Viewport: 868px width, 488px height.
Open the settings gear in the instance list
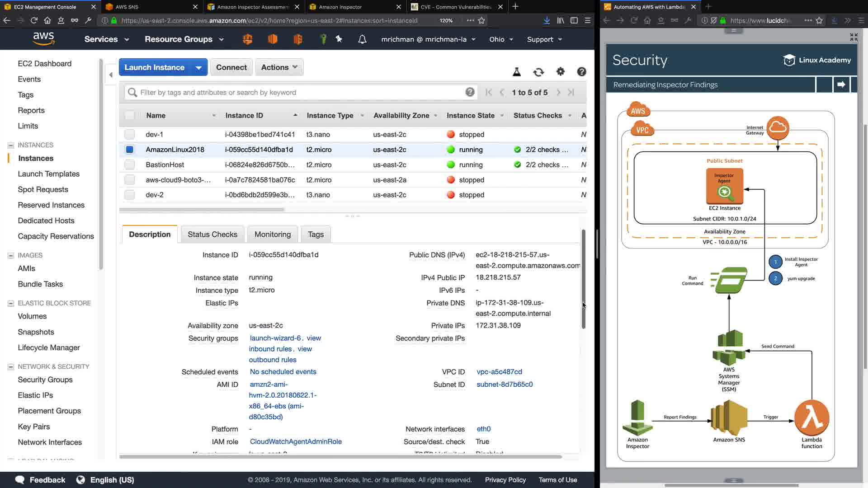click(560, 71)
